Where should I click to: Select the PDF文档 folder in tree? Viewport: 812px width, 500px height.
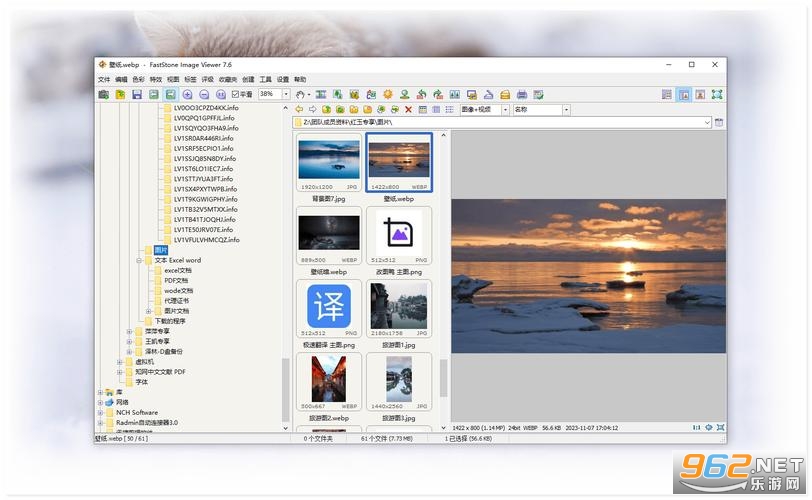point(177,281)
